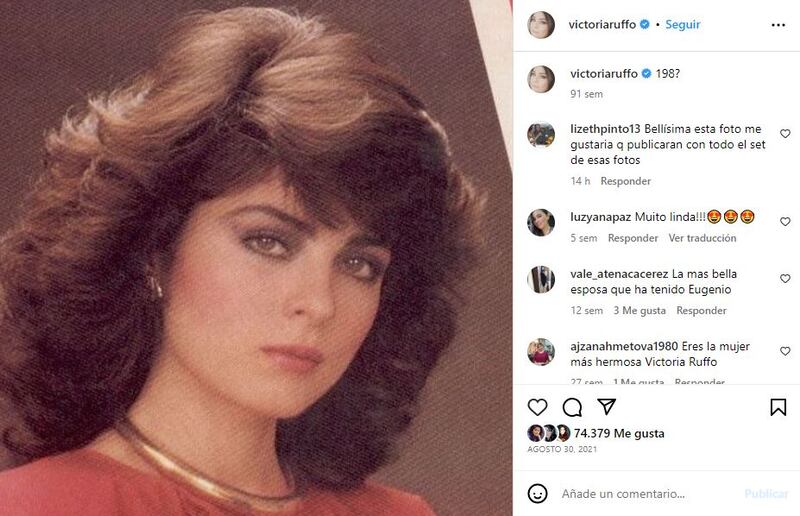Like the post with the heart icon

(537, 407)
